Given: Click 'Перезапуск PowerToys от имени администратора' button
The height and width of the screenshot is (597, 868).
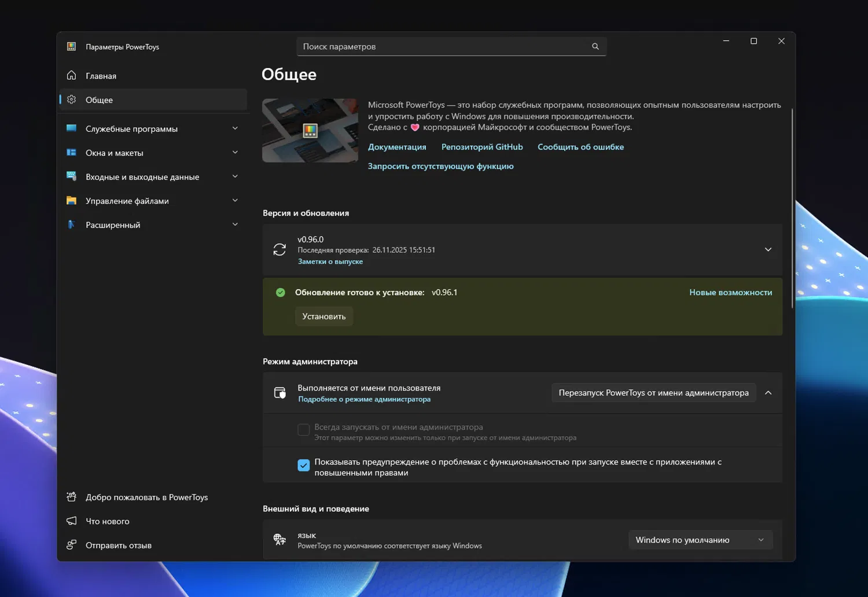Looking at the screenshot, I should [x=654, y=393].
